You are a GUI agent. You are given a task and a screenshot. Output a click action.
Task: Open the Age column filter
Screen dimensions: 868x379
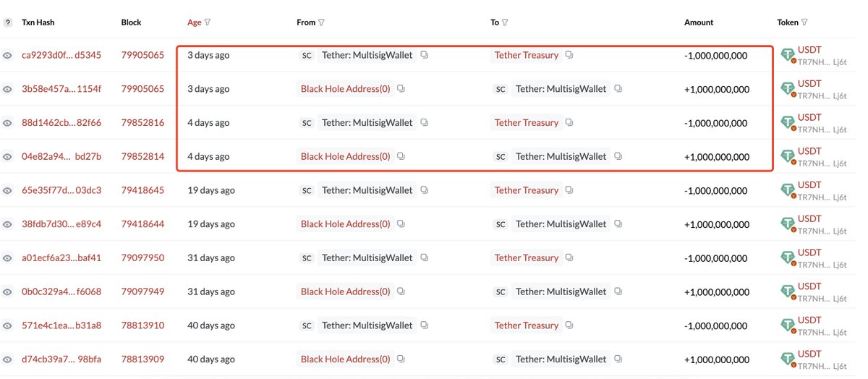click(208, 22)
